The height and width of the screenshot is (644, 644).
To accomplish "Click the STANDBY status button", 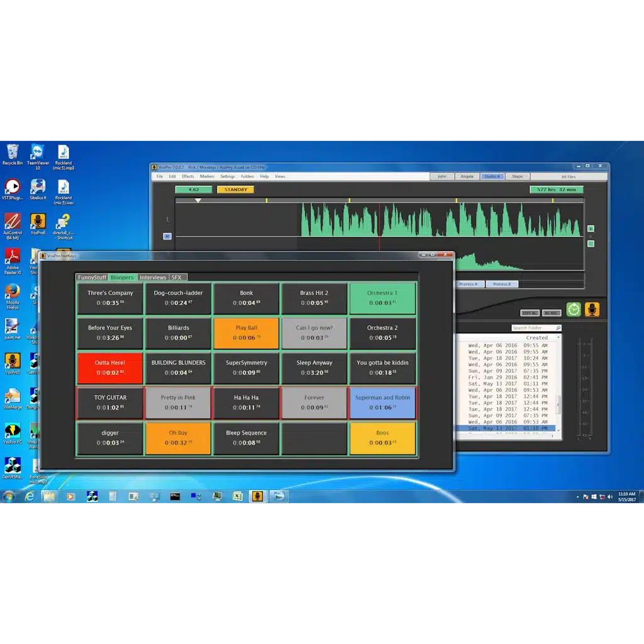I will 235,189.
